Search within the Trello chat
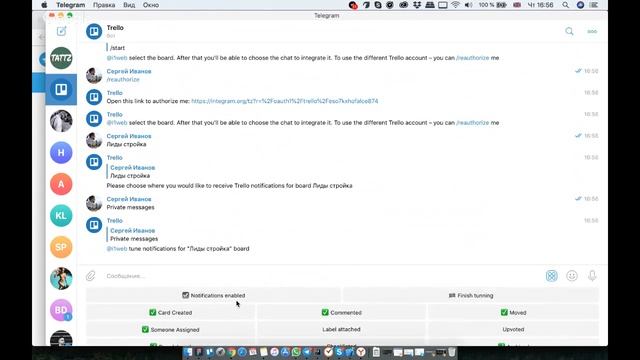This screenshot has width=640, height=360. click(x=569, y=31)
